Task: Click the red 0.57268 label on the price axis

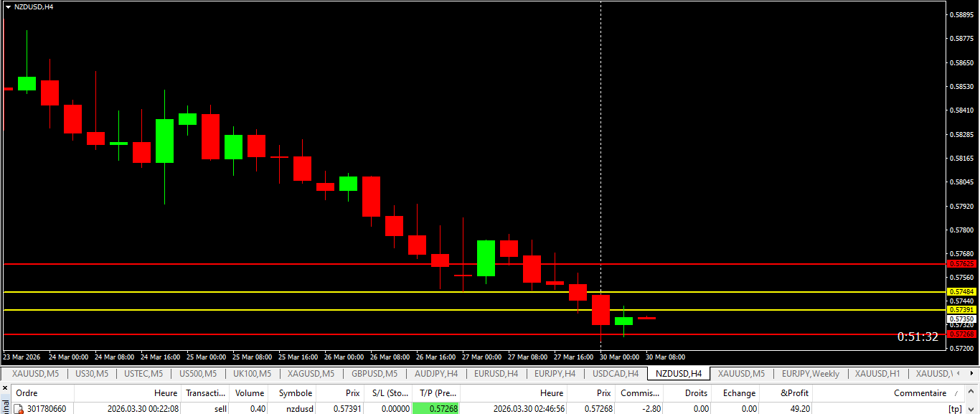Action: (x=962, y=334)
